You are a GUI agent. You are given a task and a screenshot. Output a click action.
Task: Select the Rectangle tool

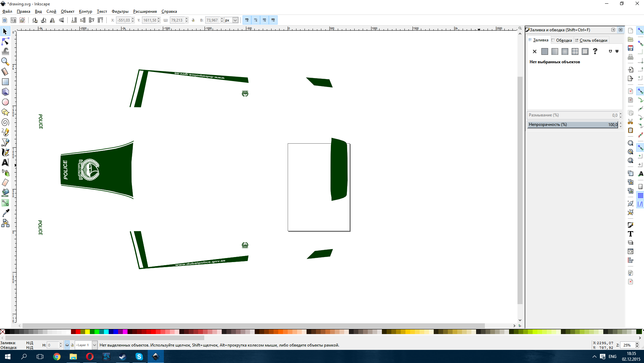tap(5, 82)
